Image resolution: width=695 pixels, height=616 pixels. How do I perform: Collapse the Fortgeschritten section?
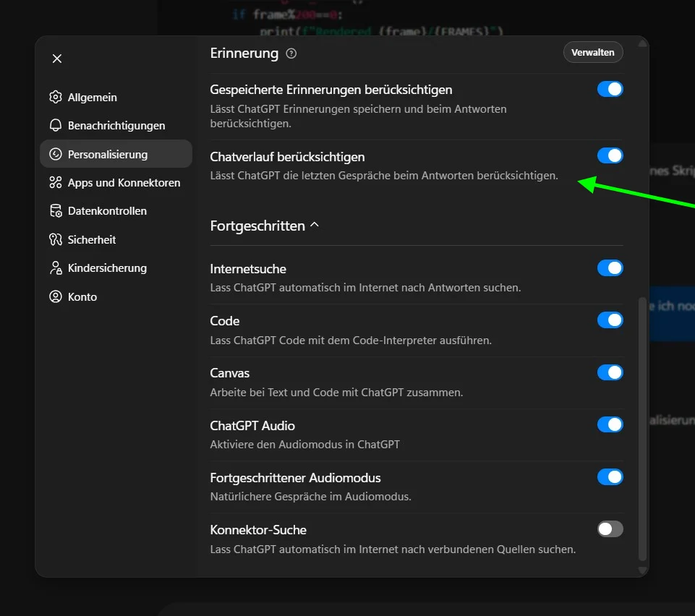(x=314, y=226)
